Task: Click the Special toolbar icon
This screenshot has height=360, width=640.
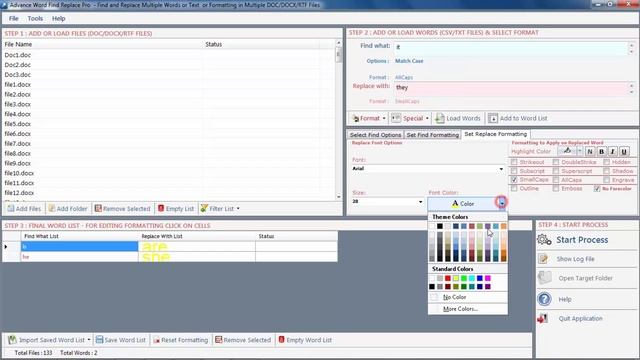Action: [396, 118]
